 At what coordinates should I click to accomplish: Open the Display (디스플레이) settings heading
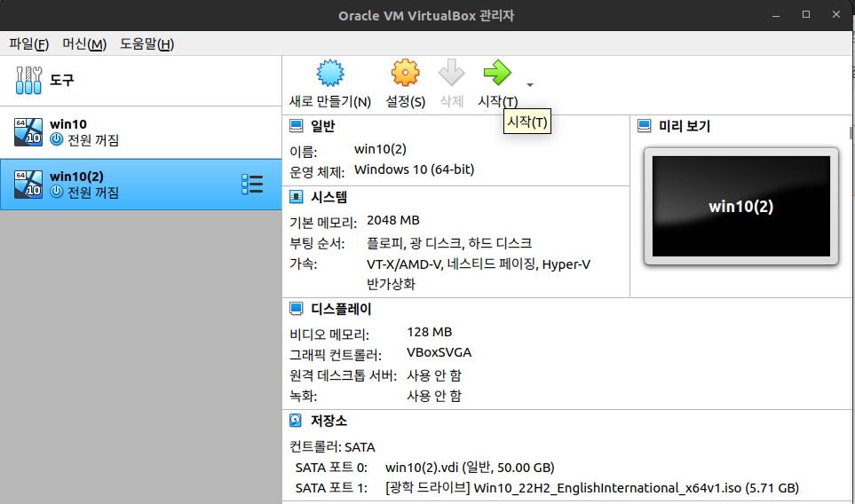[341, 309]
